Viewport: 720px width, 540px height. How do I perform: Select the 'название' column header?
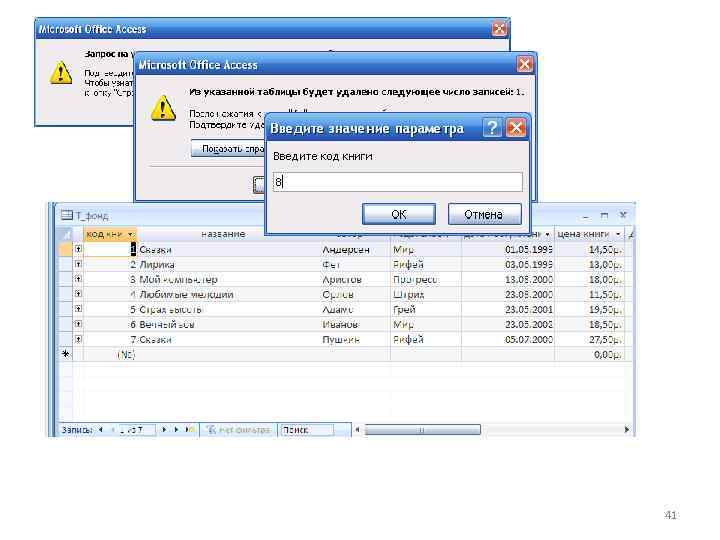(x=223, y=234)
